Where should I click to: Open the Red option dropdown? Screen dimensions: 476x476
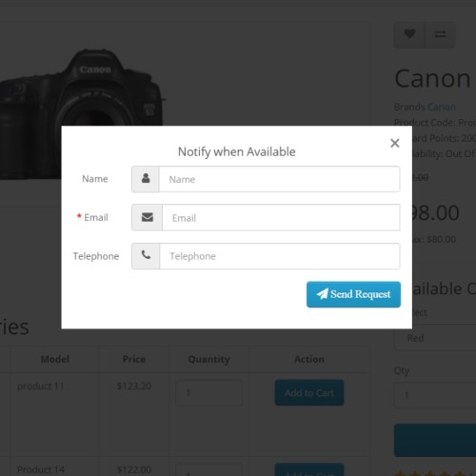435,338
